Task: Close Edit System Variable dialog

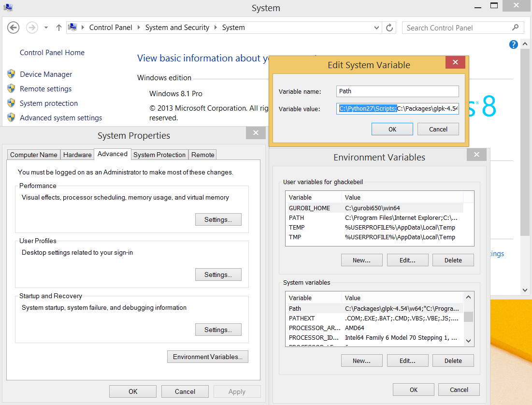Action: point(455,62)
